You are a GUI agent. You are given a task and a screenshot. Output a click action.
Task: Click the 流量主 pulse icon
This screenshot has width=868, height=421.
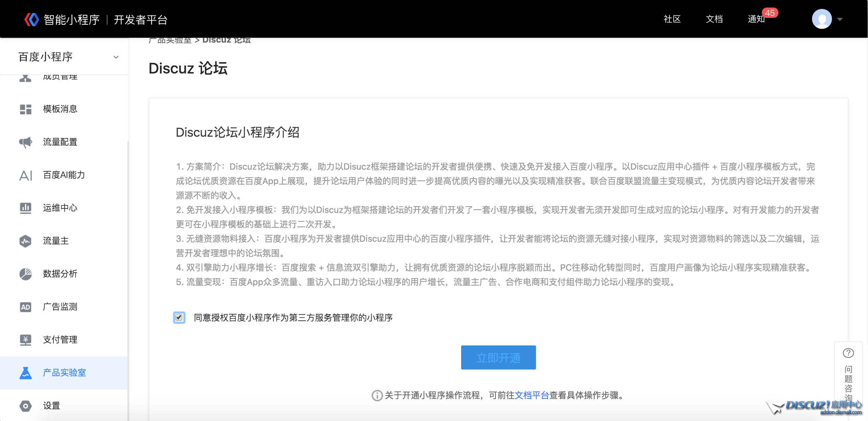click(x=25, y=241)
